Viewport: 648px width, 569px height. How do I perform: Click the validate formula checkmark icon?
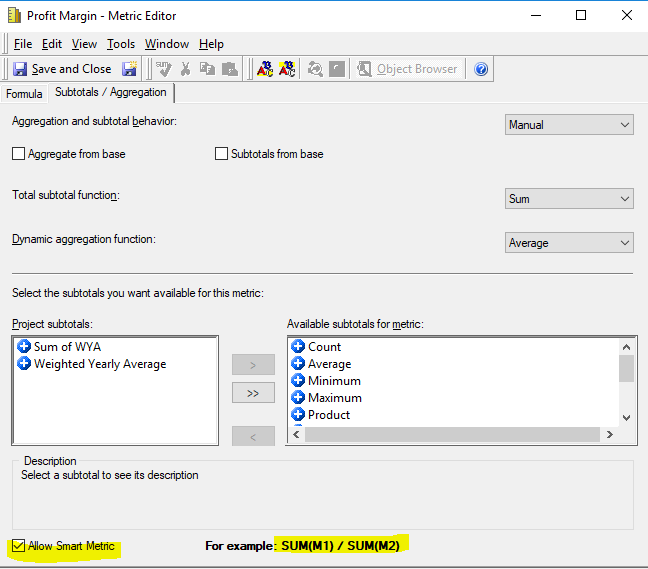164,69
